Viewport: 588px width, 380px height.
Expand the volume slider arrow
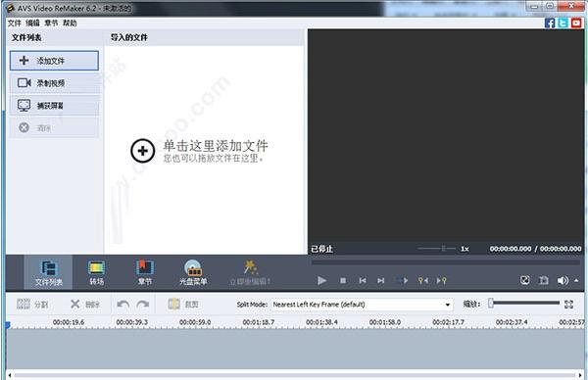tap(576, 280)
